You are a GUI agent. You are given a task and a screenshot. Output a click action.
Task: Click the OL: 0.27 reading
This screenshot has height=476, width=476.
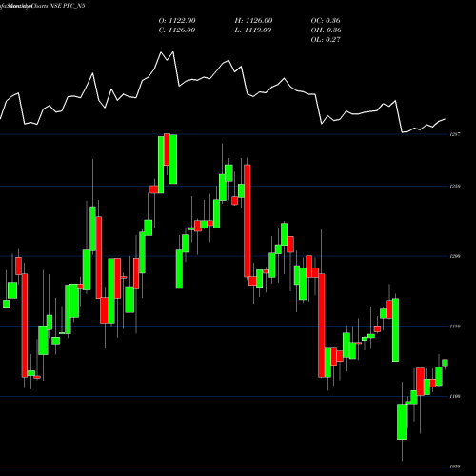(326, 39)
